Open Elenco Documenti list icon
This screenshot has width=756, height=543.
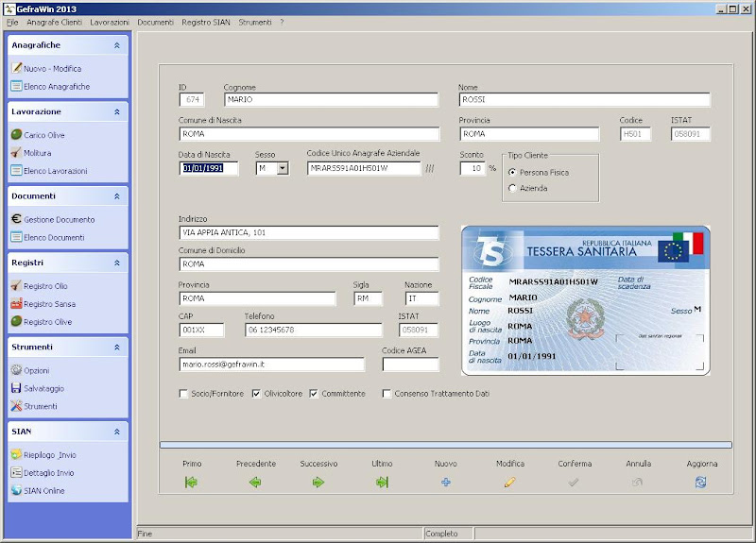[16, 237]
